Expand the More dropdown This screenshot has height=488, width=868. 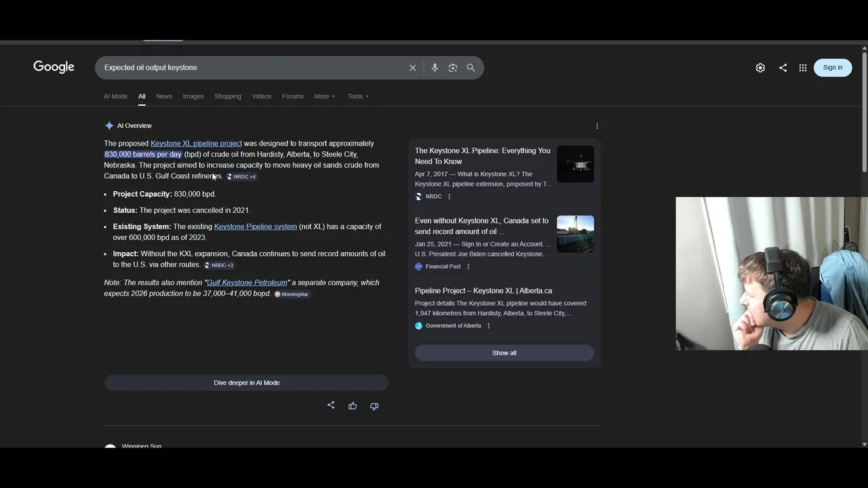325,96
